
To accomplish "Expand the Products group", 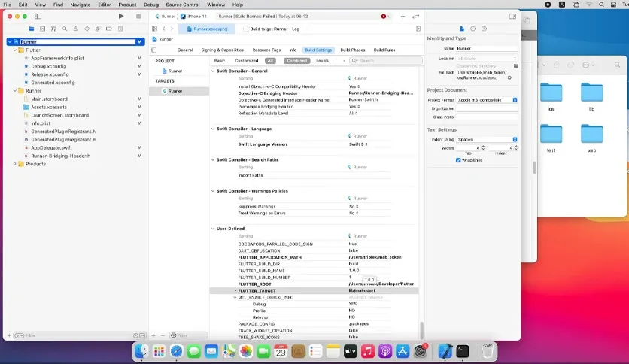I will [15, 164].
